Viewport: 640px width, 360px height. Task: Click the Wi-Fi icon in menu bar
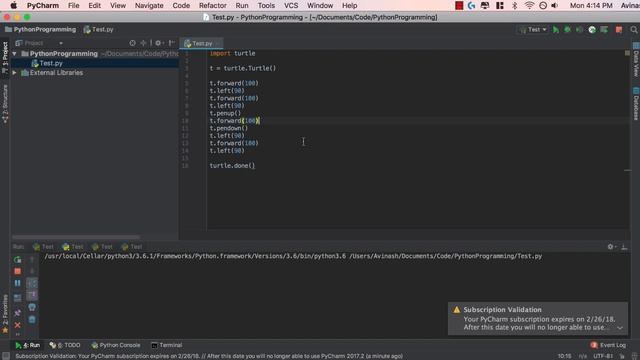pos(529,6)
